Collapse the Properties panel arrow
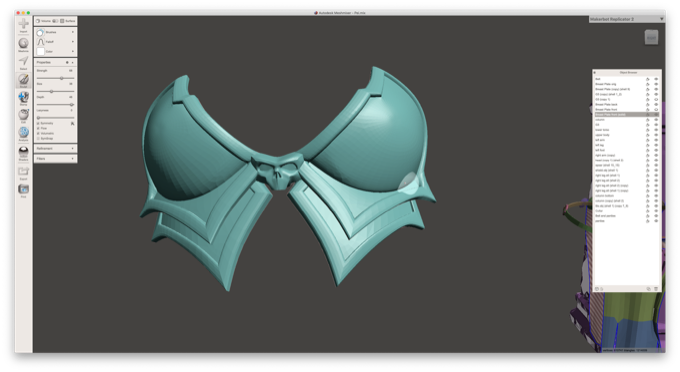This screenshot has width=680, height=372. point(72,62)
